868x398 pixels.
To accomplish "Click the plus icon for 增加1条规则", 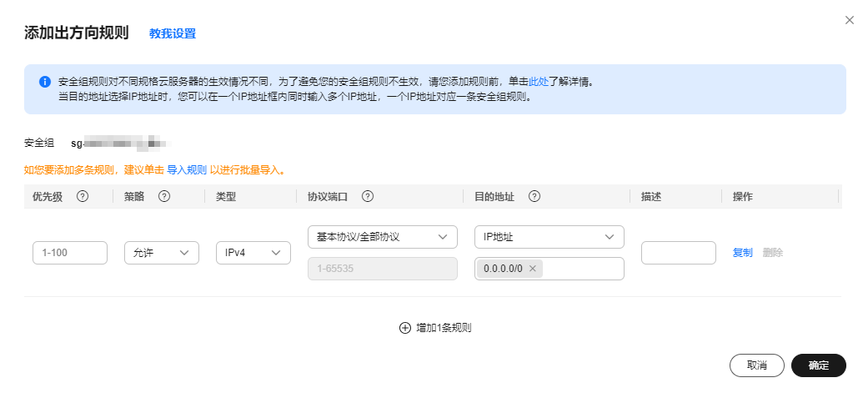I will (x=405, y=328).
